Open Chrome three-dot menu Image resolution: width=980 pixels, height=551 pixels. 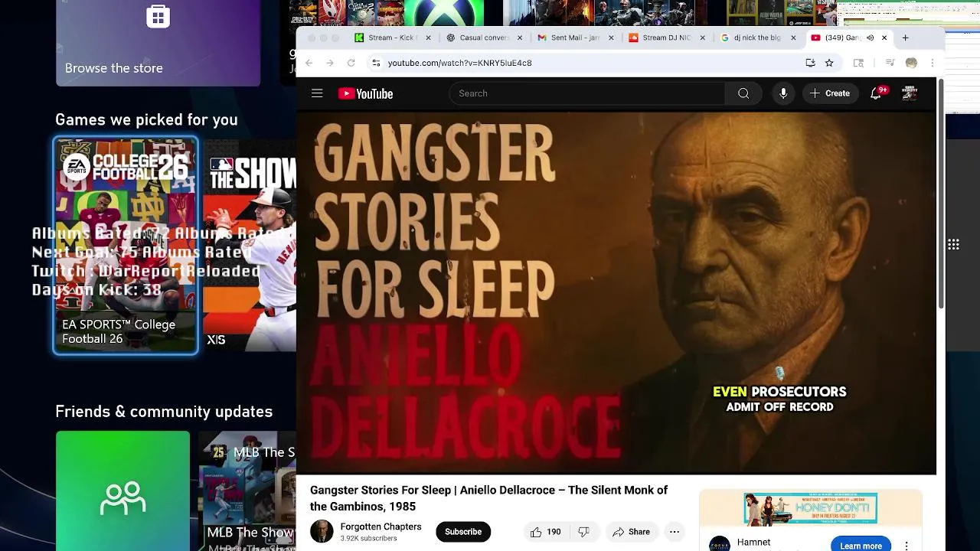pos(933,63)
